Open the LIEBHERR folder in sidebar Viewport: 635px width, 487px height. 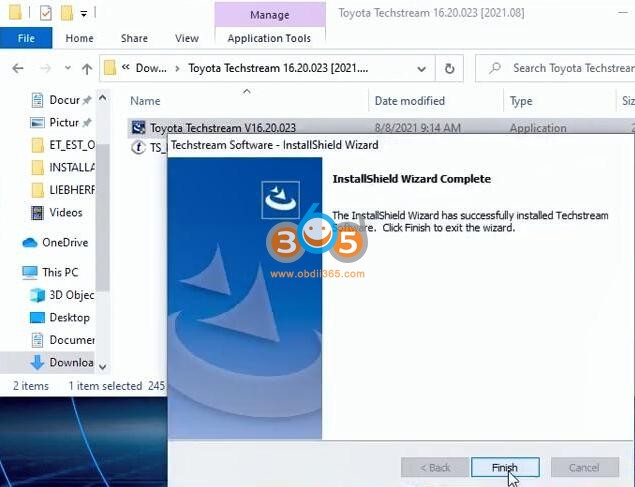coord(72,189)
